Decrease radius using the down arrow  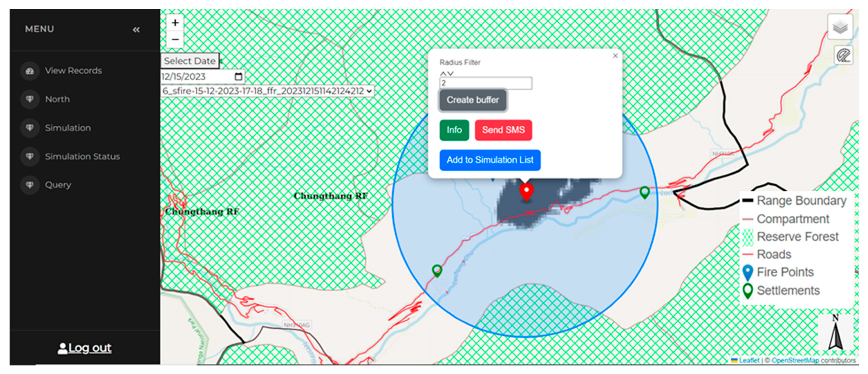coord(451,74)
